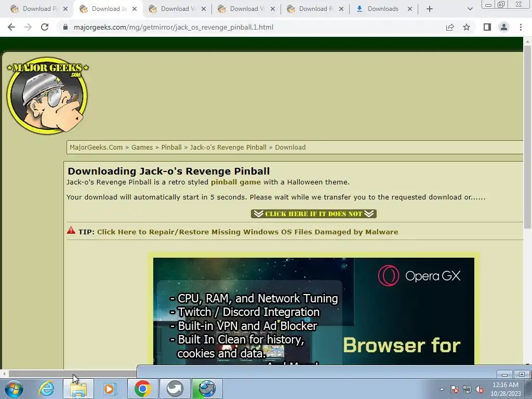Close the fifth Download tab
The width and height of the screenshot is (532, 399).
tap(341, 9)
